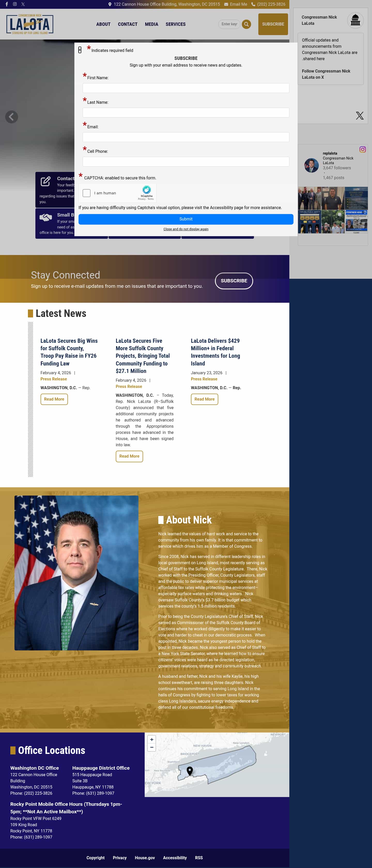Click the Stay Connected SUBSCRIBE button

point(234,281)
